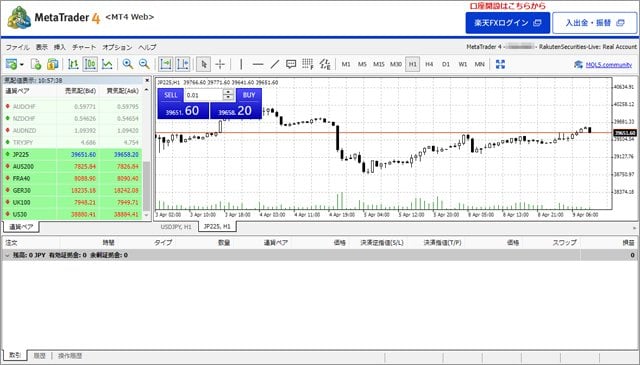The image size is (640, 365).
Task: Zoom out on the chart
Action: click(144, 64)
